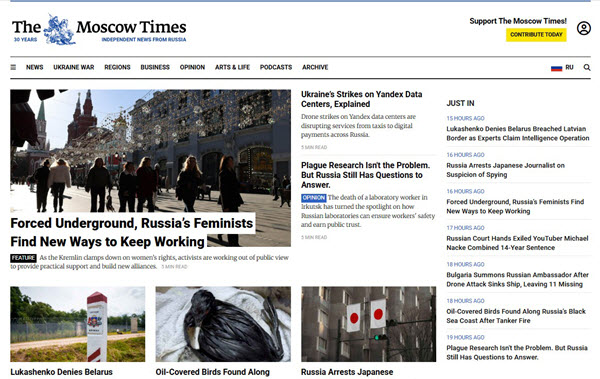Image resolution: width=600 pixels, height=379 pixels.
Task: Click death of a laboratory worker summary
Action: (x=368, y=211)
